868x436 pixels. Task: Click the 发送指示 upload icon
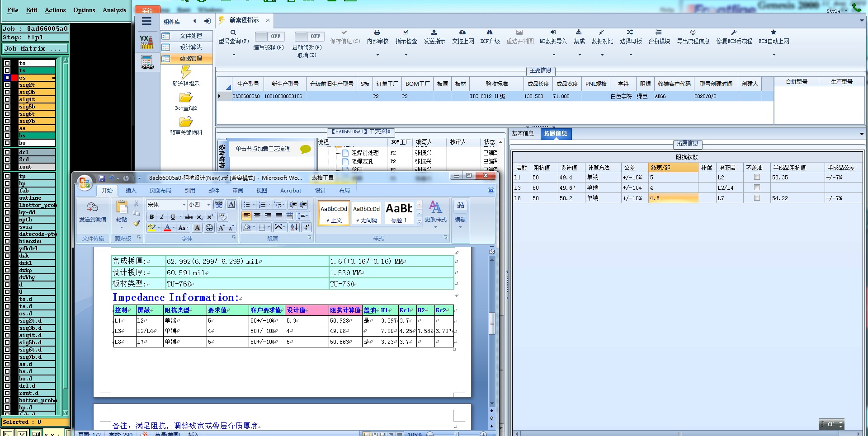(434, 33)
